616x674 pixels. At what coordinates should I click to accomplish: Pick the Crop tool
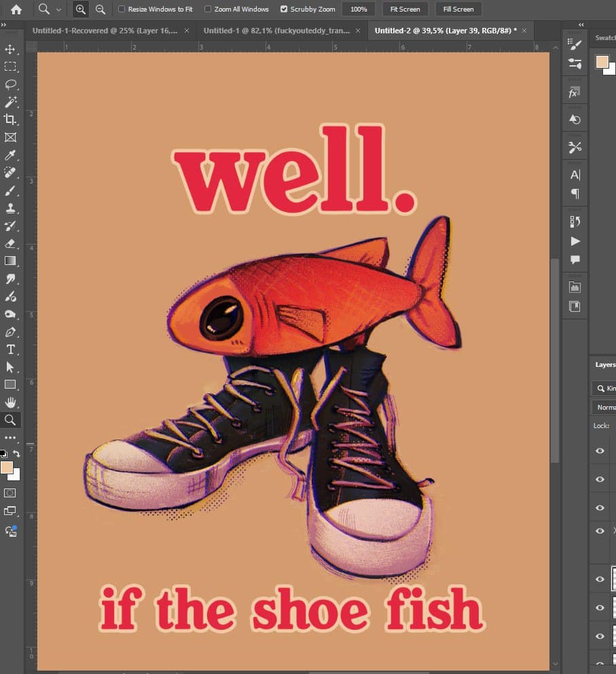pyautogui.click(x=11, y=120)
